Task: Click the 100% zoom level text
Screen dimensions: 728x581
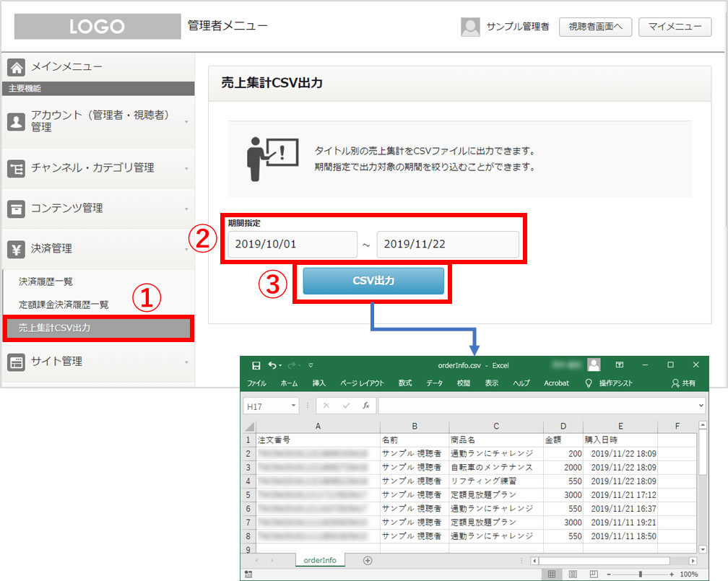Action: 689,575
